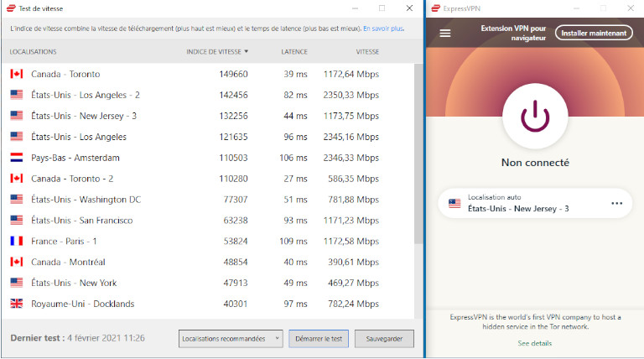
Task: Open the Localisations recommandées dropdown
Action: click(x=231, y=339)
